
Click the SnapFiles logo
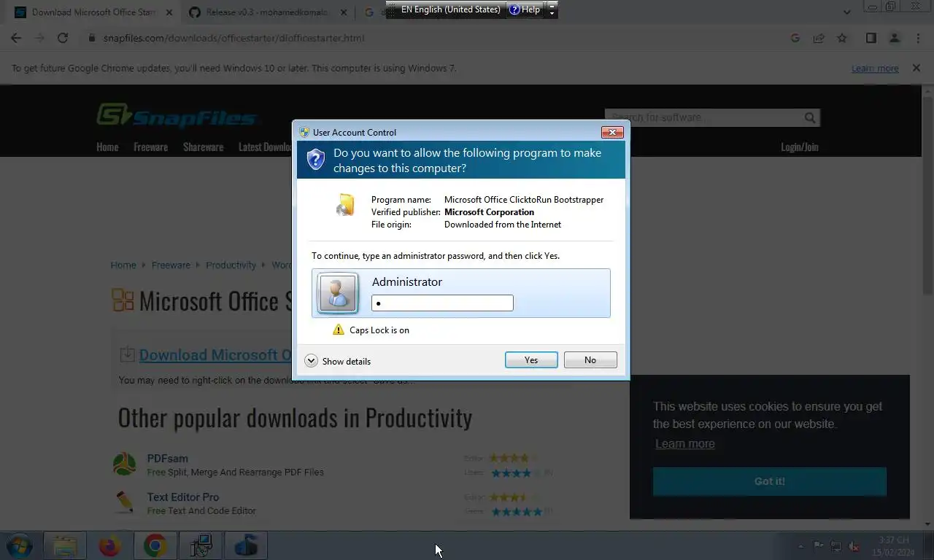177,116
